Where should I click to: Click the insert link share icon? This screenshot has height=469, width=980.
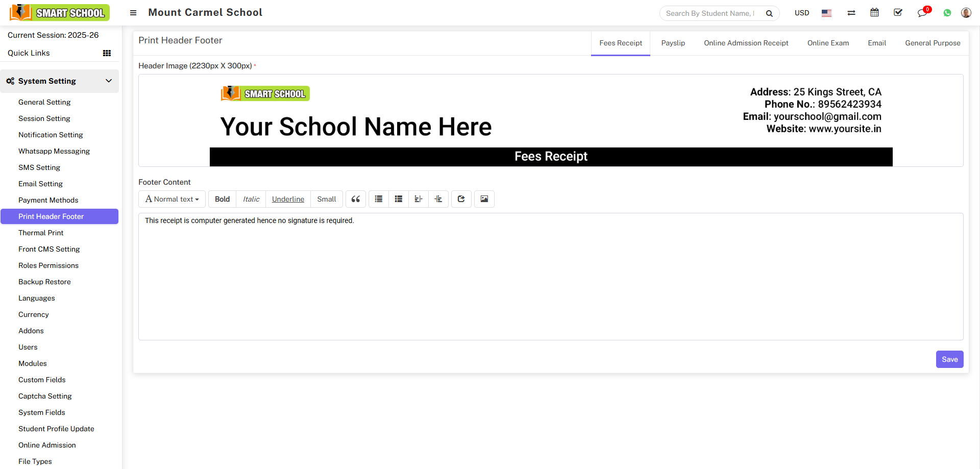point(461,199)
